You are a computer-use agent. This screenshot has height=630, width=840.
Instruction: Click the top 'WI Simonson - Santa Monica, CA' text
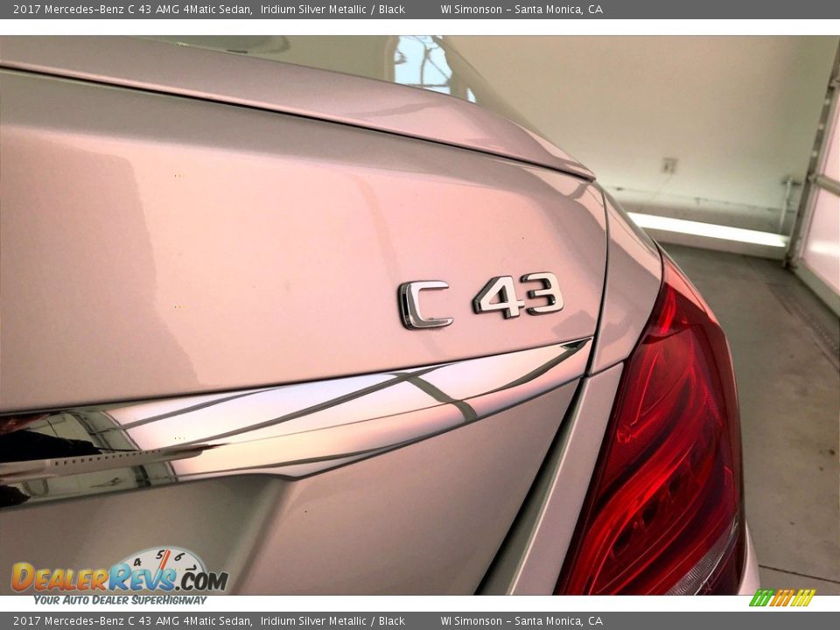coord(521,9)
